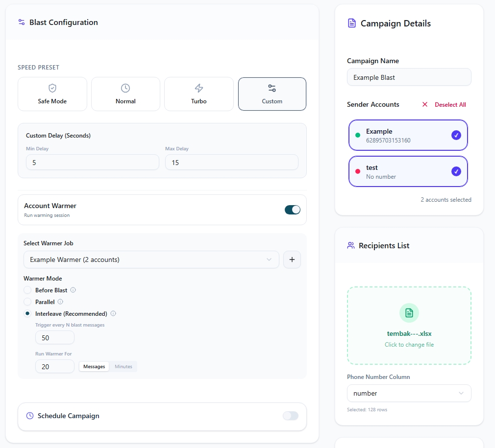495x448 pixels.
Task: Disable the Account Warmer toggle
Action: [x=293, y=210]
